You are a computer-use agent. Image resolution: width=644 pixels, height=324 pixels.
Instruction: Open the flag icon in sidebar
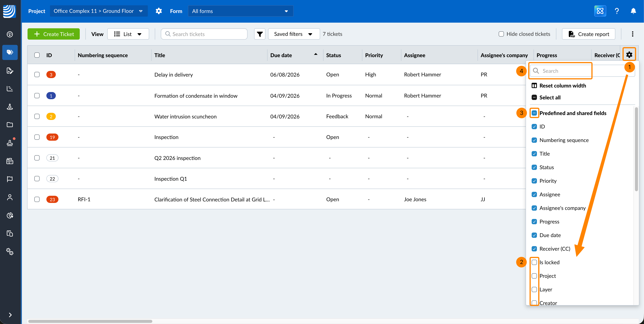[x=10, y=179]
